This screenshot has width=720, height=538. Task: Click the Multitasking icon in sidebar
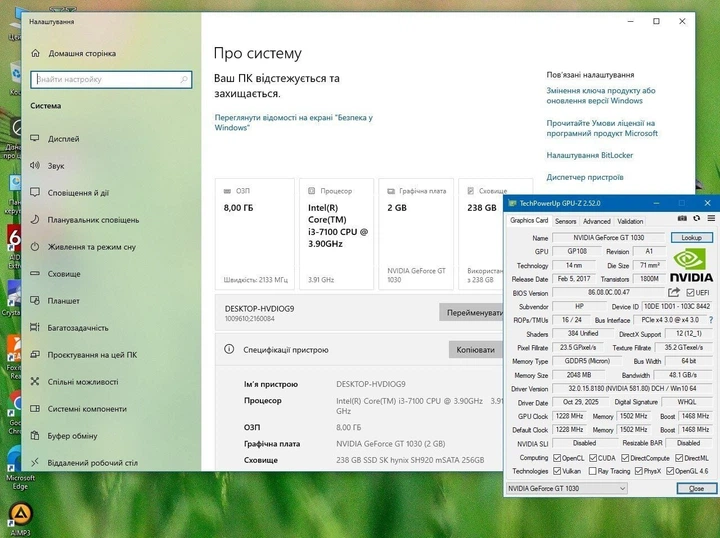tap(35, 327)
